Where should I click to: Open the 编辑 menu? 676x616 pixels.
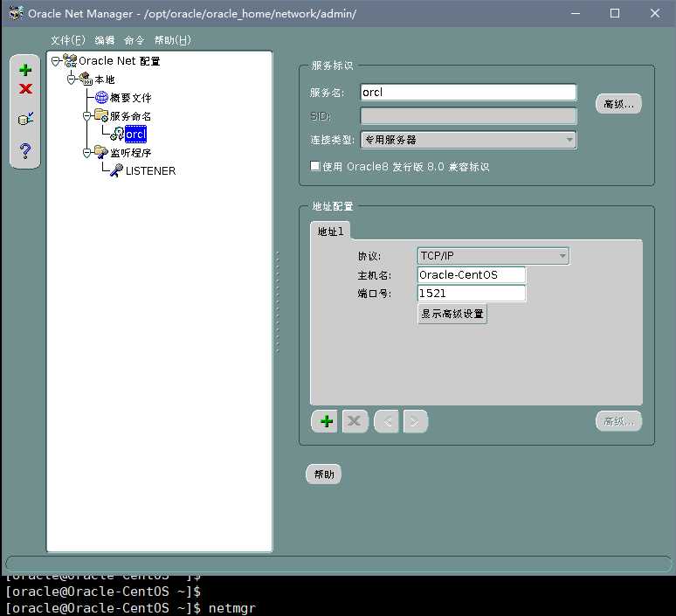[x=104, y=40]
